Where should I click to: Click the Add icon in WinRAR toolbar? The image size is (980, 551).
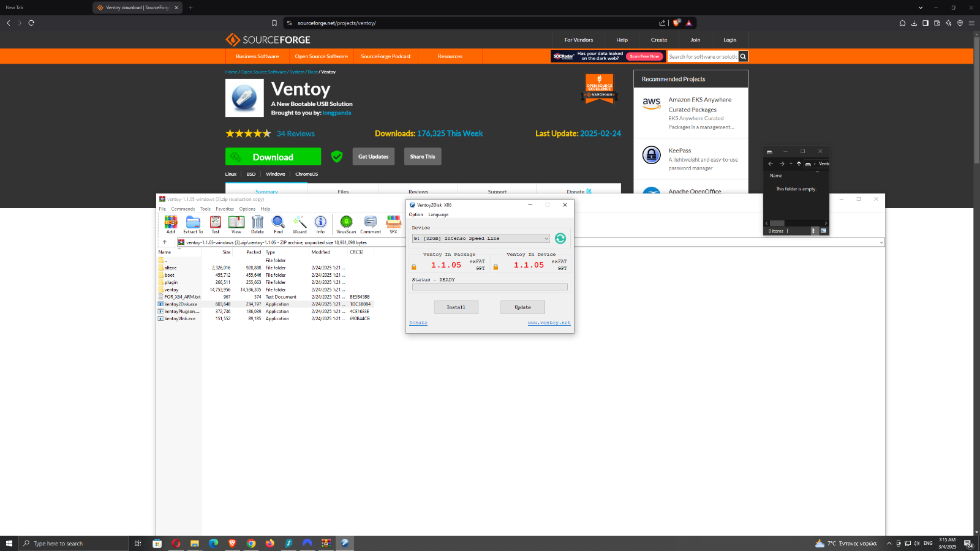171,224
